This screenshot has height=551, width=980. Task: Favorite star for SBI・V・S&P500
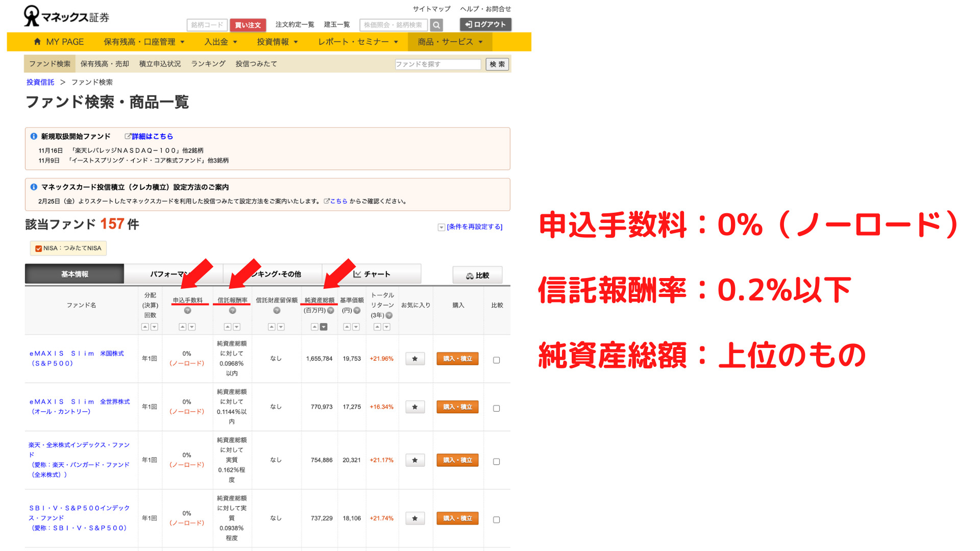tap(415, 518)
